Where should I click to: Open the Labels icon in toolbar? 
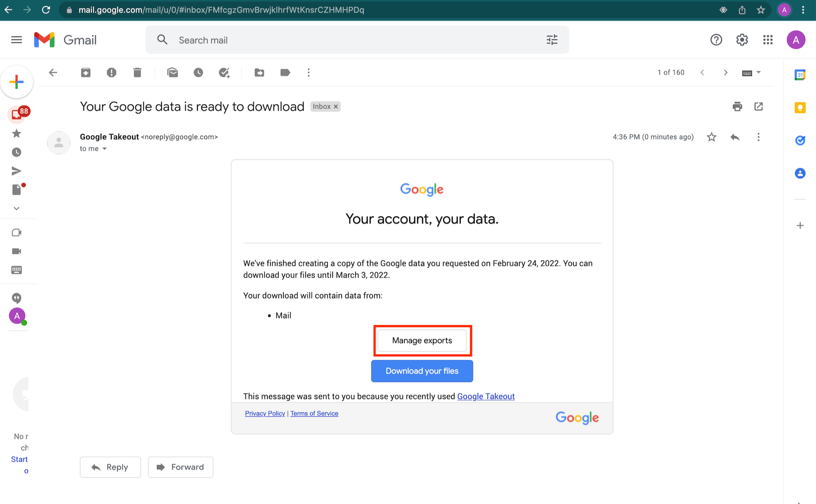(x=285, y=73)
